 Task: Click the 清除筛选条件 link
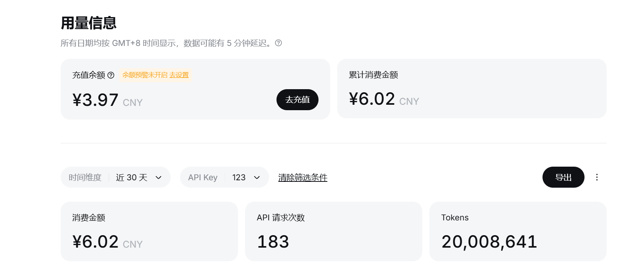tap(303, 178)
